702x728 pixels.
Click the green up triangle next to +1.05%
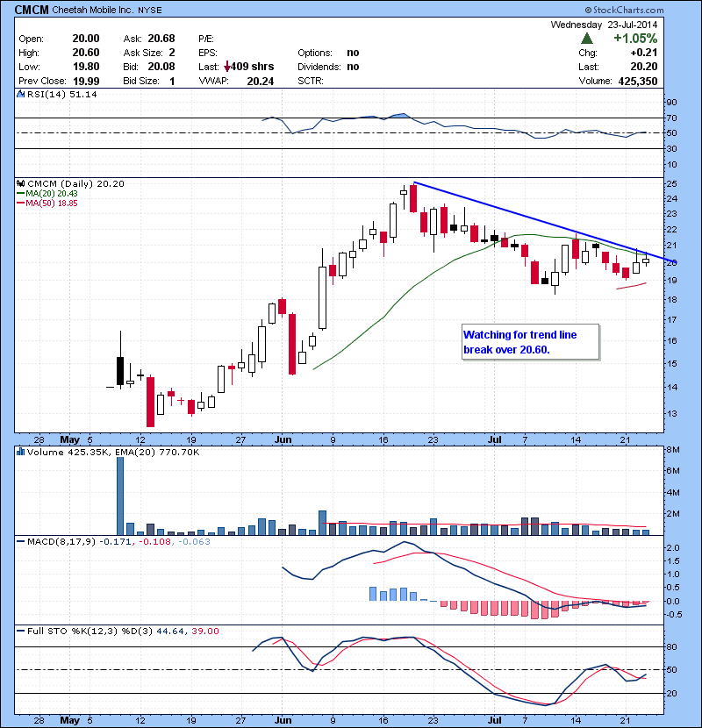(x=587, y=39)
